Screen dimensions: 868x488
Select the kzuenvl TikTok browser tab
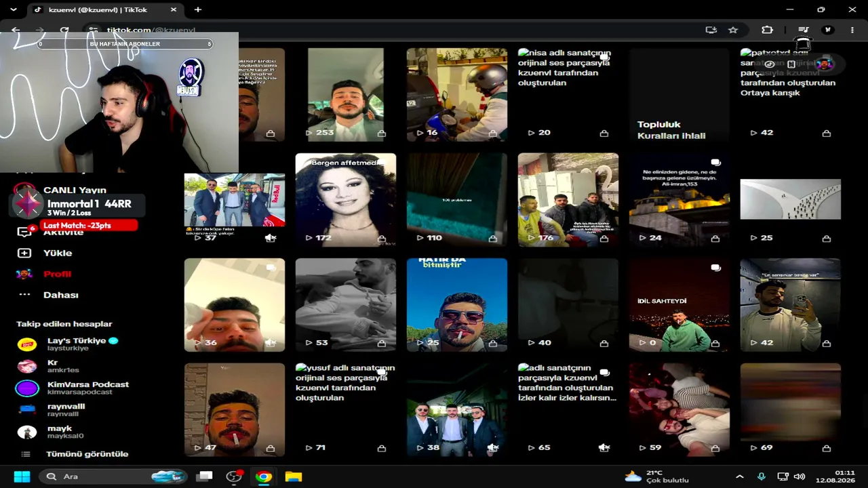coord(105,9)
